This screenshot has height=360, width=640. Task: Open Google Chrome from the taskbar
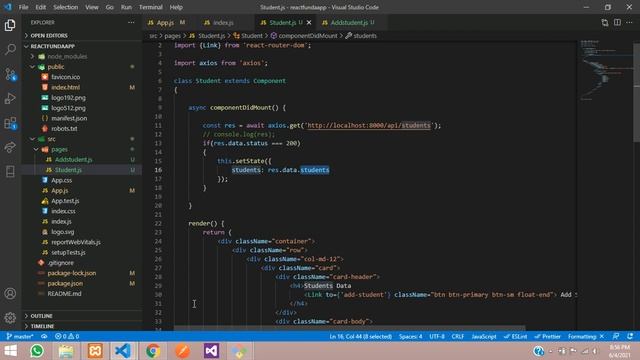pyautogui.click(x=153, y=351)
